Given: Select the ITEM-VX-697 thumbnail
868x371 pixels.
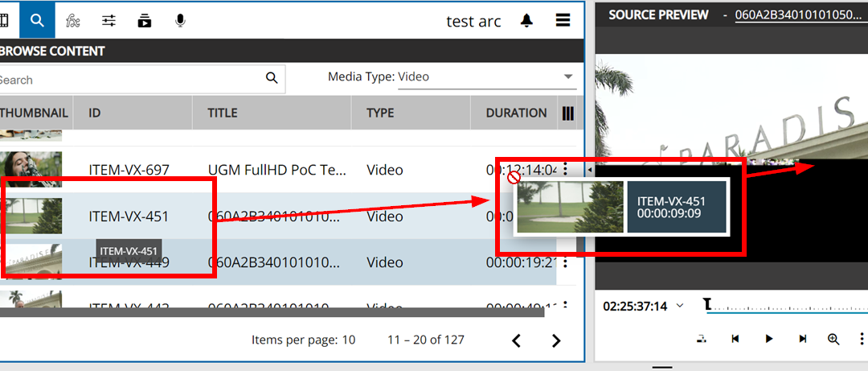Looking at the screenshot, I should (31, 170).
